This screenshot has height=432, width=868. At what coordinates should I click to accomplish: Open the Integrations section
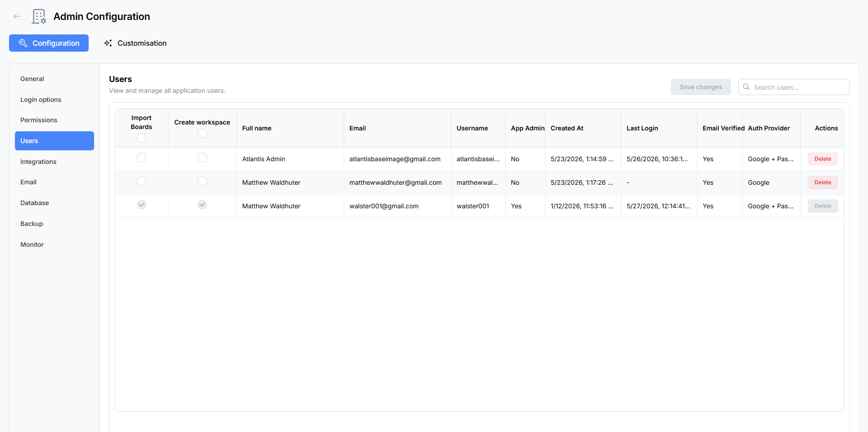tap(54, 162)
